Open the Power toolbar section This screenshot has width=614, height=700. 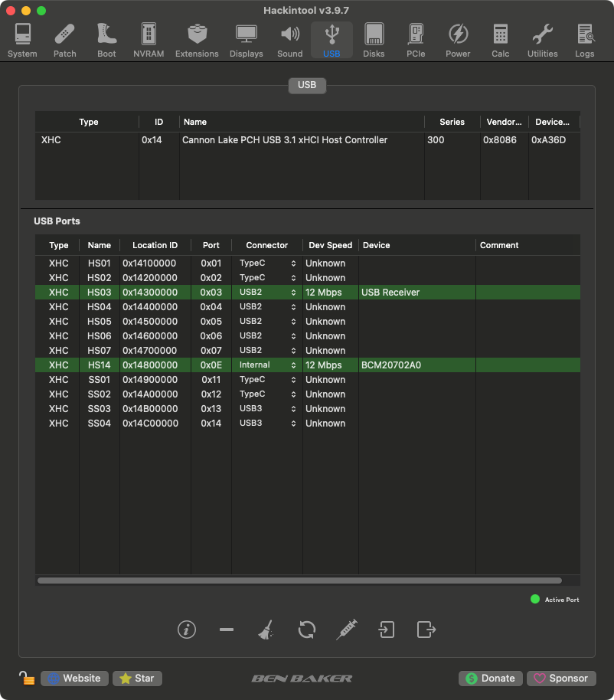458,41
